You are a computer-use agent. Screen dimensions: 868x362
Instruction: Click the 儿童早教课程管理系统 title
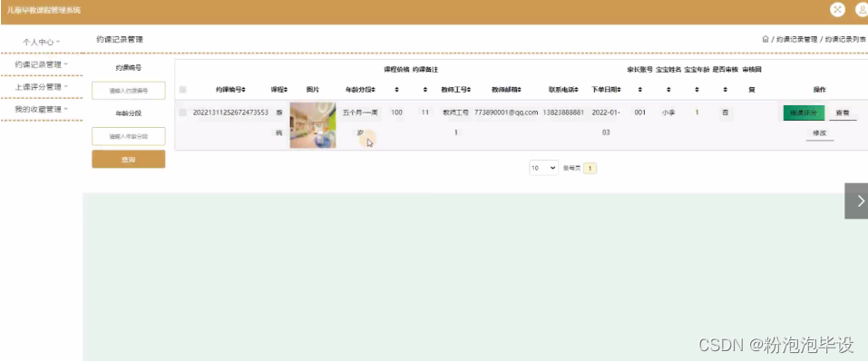(44, 11)
